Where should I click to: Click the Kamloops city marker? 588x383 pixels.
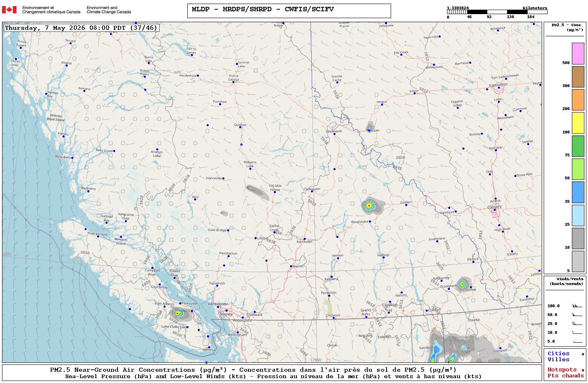coord(304,239)
